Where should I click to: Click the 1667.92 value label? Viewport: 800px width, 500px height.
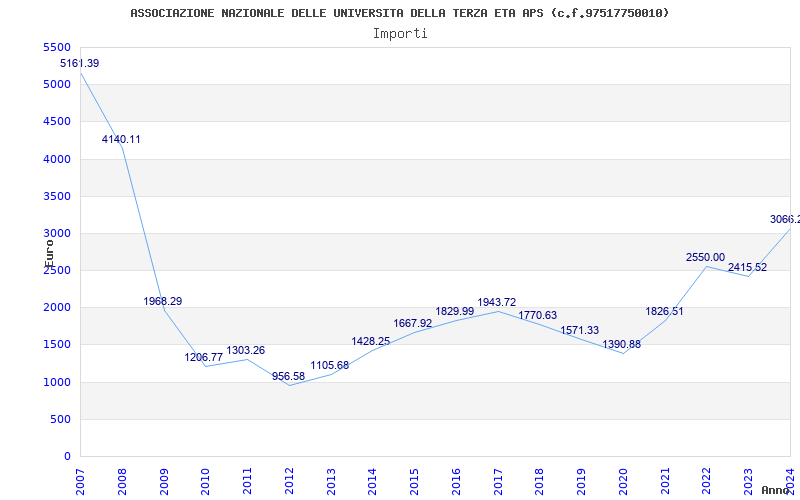pyautogui.click(x=412, y=323)
